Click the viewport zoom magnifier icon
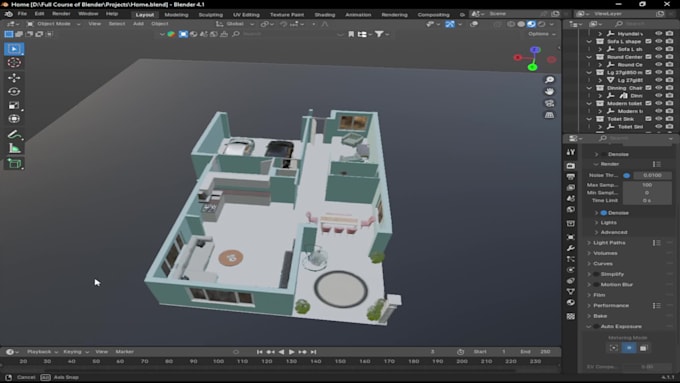Screen dimensions: 680x383 point(549,80)
